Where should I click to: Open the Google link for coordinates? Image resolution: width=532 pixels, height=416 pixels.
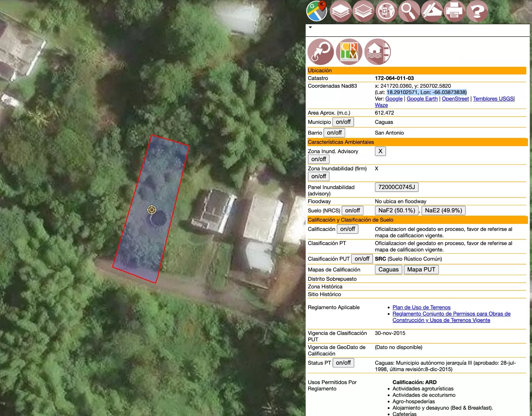click(x=394, y=99)
